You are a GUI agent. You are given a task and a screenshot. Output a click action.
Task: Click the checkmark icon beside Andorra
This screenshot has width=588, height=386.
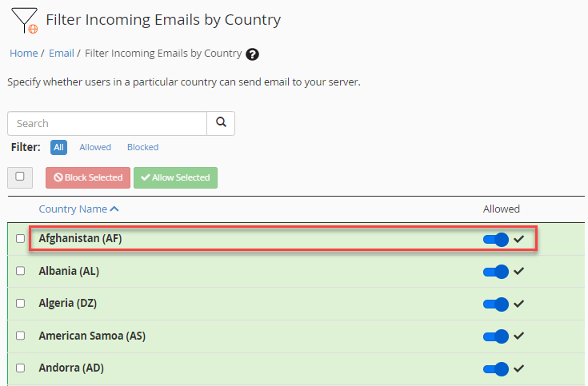(x=519, y=368)
